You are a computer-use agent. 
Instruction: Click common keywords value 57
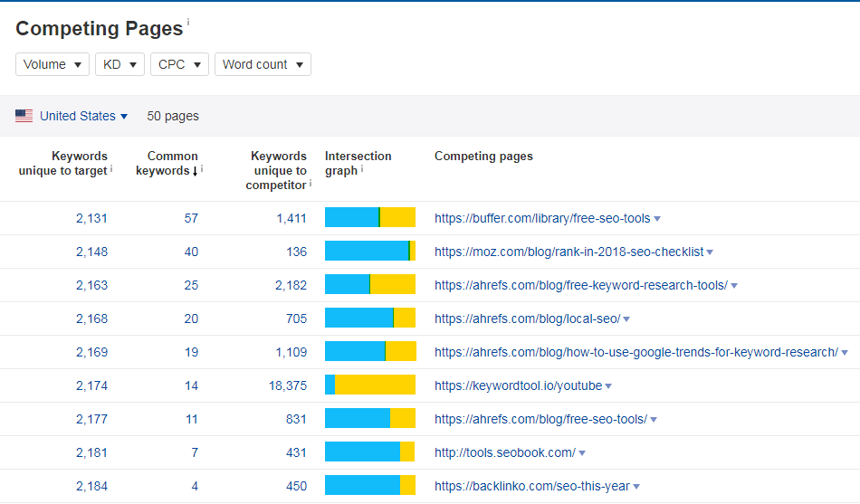pyautogui.click(x=191, y=218)
